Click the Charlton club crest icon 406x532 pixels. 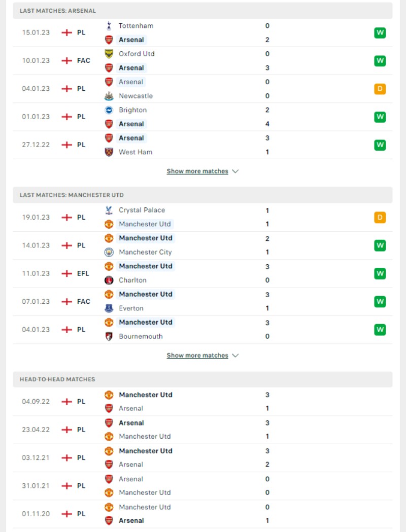[109, 280]
